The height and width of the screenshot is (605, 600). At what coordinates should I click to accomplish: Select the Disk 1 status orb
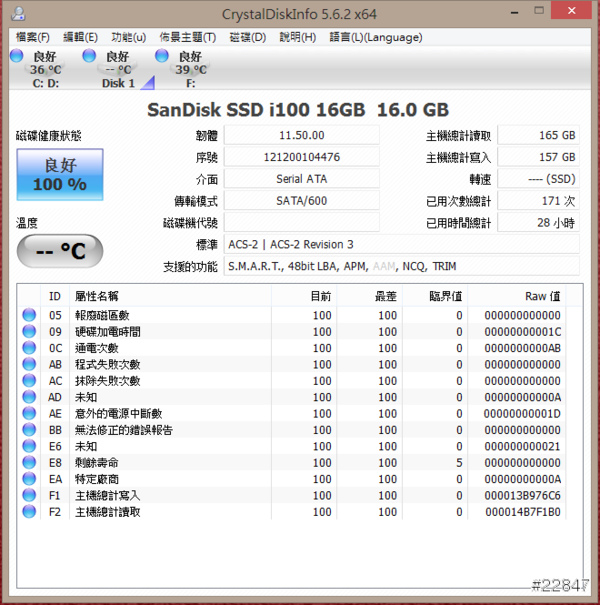point(90,56)
